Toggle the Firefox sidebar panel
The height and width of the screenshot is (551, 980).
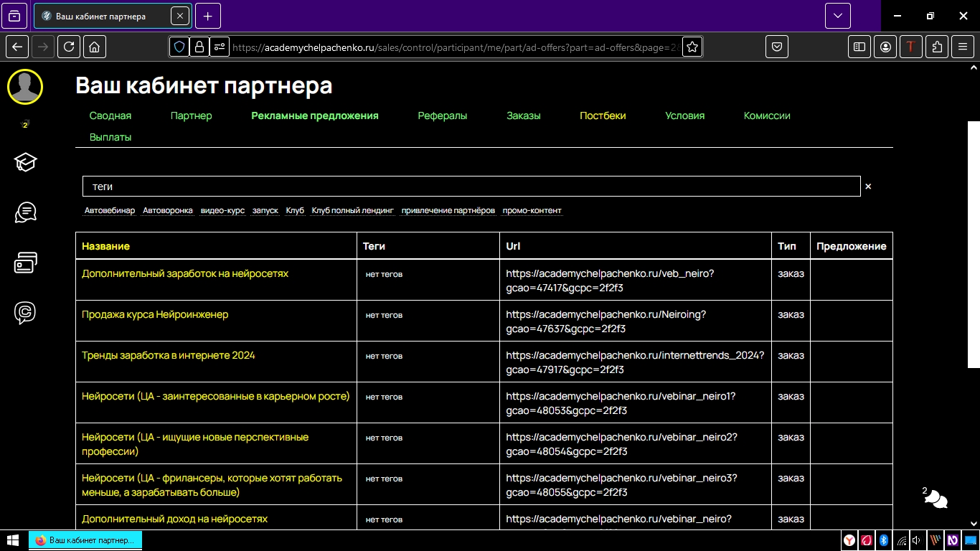point(859,47)
